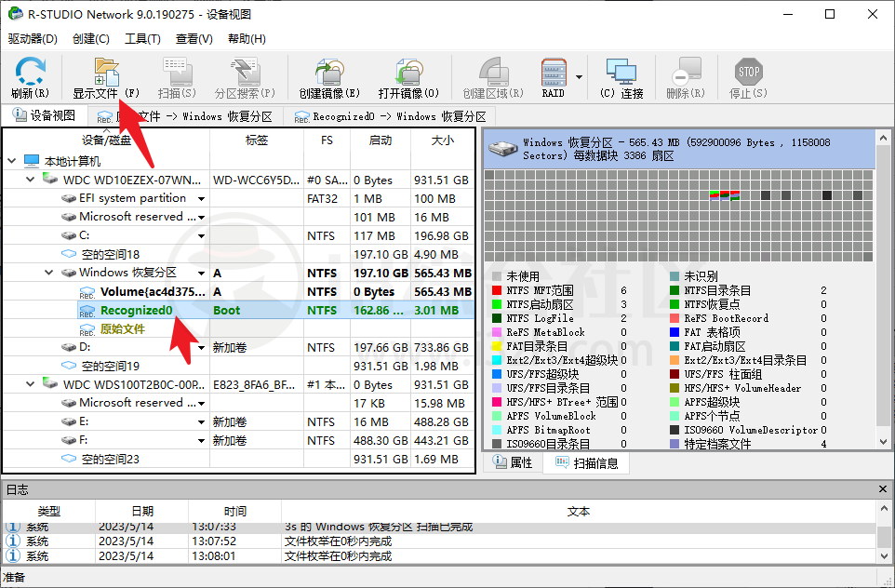
Task: Open dropdown arrow beside F: partition
Action: (x=202, y=441)
